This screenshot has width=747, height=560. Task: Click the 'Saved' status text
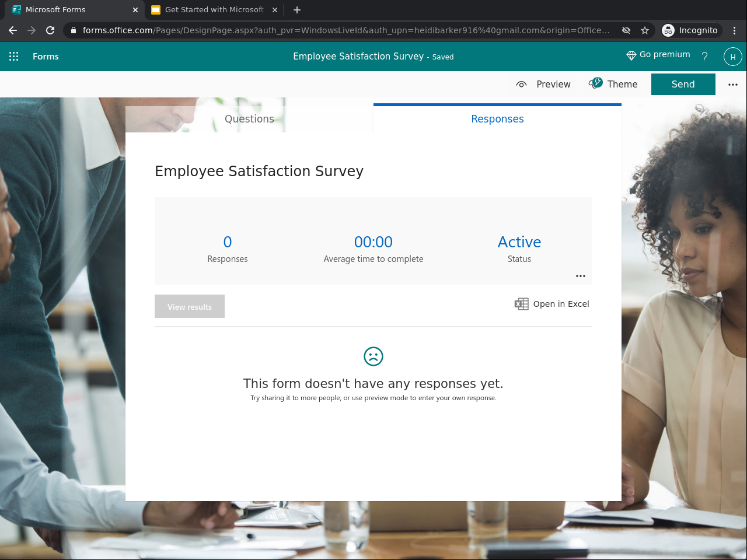[443, 57]
